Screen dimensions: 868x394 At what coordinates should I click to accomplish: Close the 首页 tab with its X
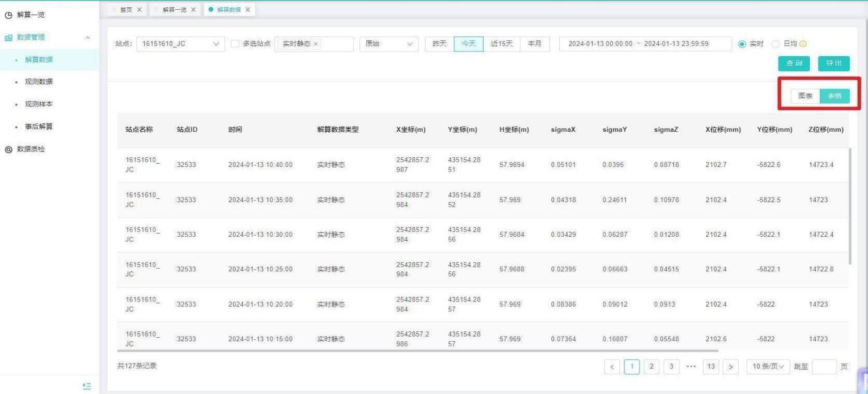coord(139,9)
